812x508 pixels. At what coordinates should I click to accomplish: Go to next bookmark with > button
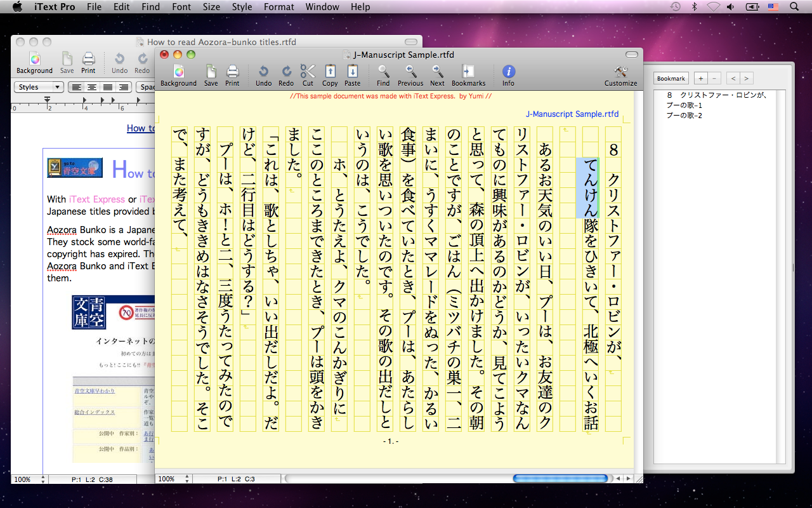click(x=747, y=79)
